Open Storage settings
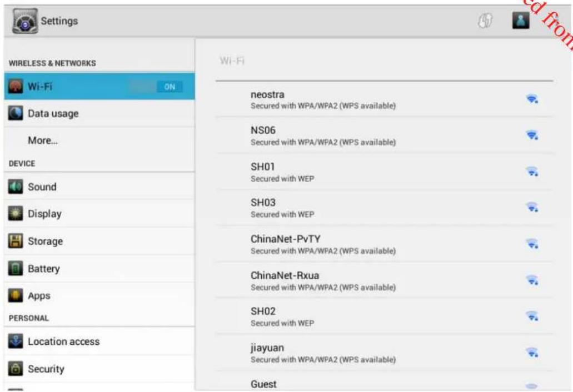Viewport: 573px width, 392px height. point(99,241)
